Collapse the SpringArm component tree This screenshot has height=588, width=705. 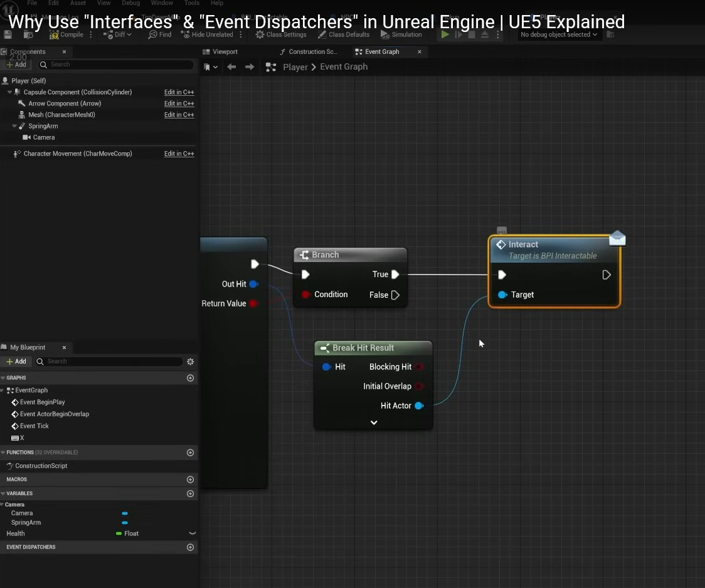[14, 126]
